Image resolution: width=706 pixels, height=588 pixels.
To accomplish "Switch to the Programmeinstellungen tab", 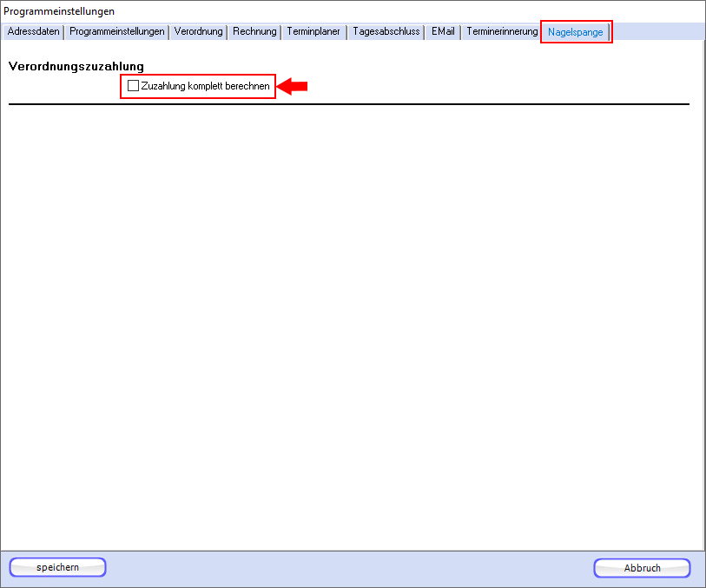I will [x=117, y=31].
